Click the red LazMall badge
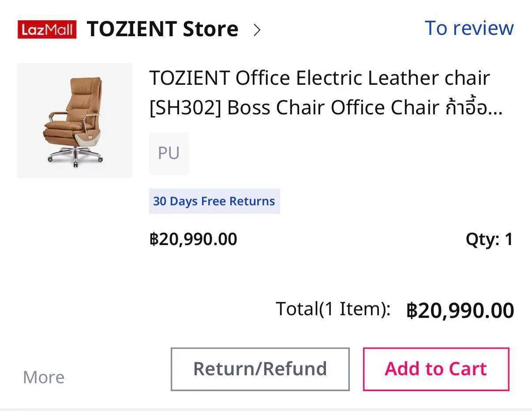This screenshot has width=532, height=411. [x=47, y=30]
